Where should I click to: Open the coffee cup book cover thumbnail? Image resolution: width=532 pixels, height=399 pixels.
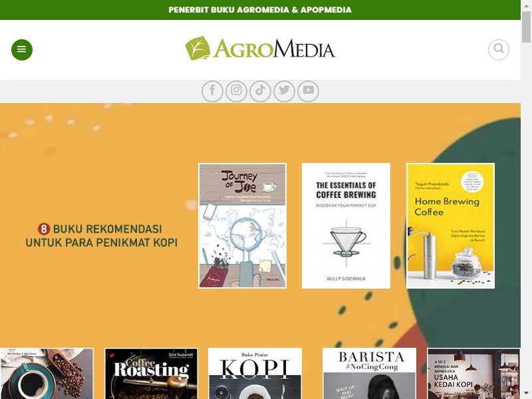tap(47, 373)
